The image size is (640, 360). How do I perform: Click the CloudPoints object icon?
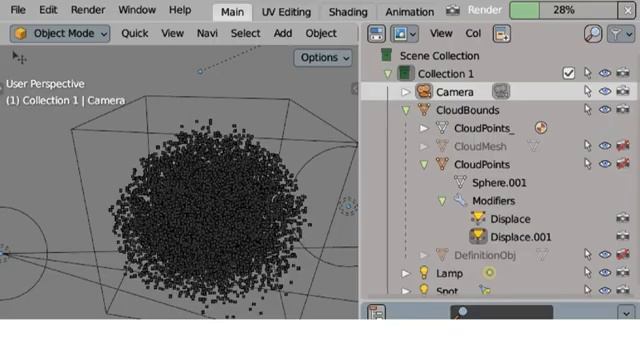pos(442,164)
